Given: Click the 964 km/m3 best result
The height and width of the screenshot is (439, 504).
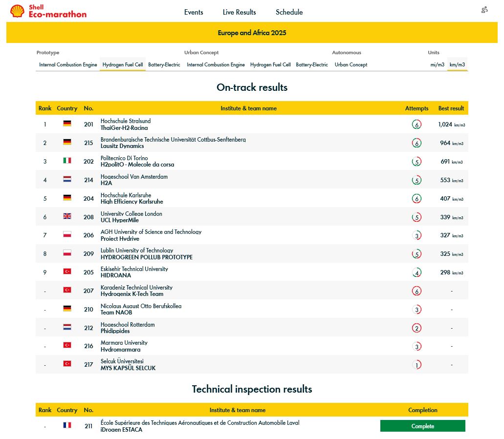Looking at the screenshot, I should click(451, 143).
